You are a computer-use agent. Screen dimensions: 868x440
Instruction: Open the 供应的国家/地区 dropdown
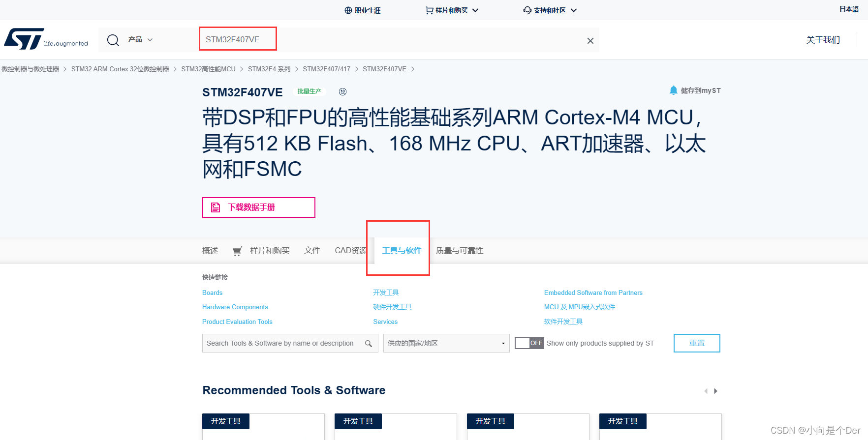pos(446,343)
